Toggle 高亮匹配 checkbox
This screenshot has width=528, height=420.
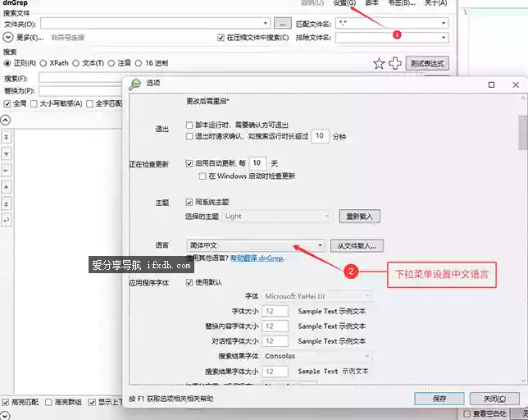coord(6,402)
